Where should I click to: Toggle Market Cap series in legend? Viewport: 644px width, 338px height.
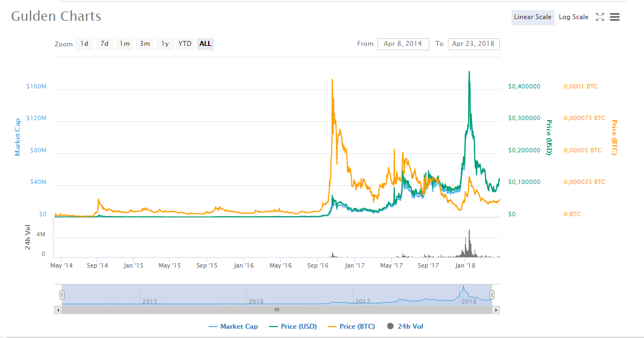coord(233,327)
